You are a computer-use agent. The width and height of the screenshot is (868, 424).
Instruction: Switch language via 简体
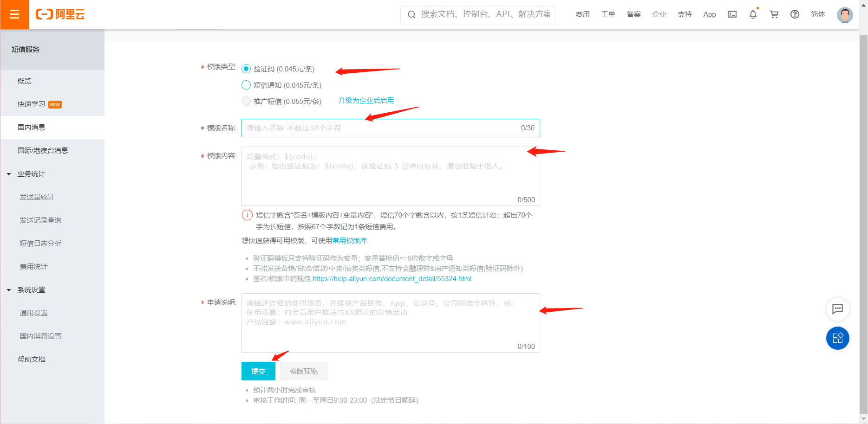pyautogui.click(x=818, y=14)
